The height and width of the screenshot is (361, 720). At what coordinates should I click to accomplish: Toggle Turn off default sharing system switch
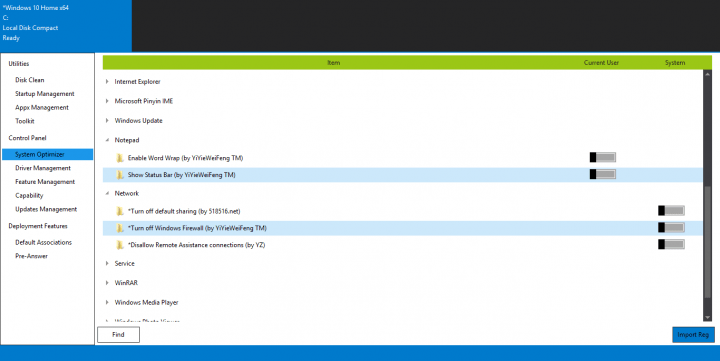[x=671, y=210]
